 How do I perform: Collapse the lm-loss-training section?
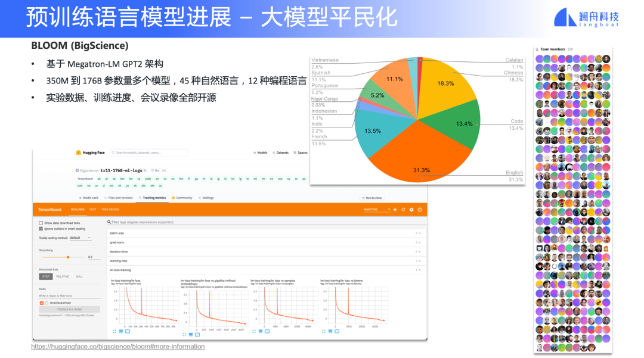(x=266, y=270)
